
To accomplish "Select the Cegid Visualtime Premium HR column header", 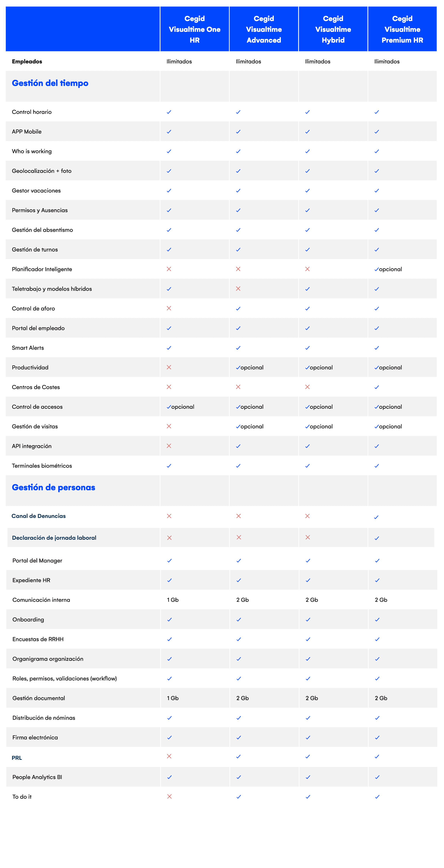I will coord(402,29).
